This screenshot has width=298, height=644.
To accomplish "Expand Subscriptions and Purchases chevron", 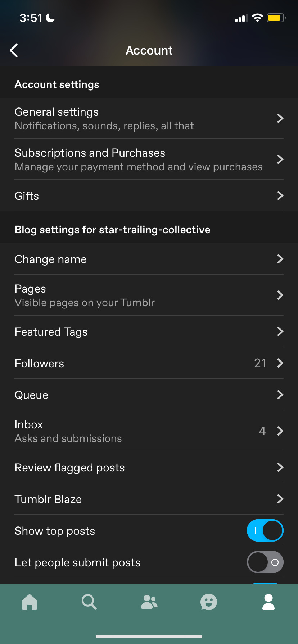I will pyautogui.click(x=280, y=159).
